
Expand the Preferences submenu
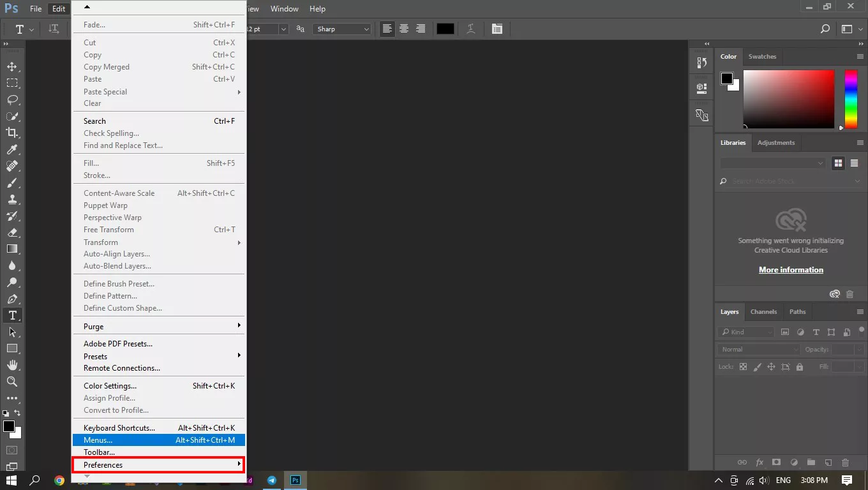(x=158, y=464)
